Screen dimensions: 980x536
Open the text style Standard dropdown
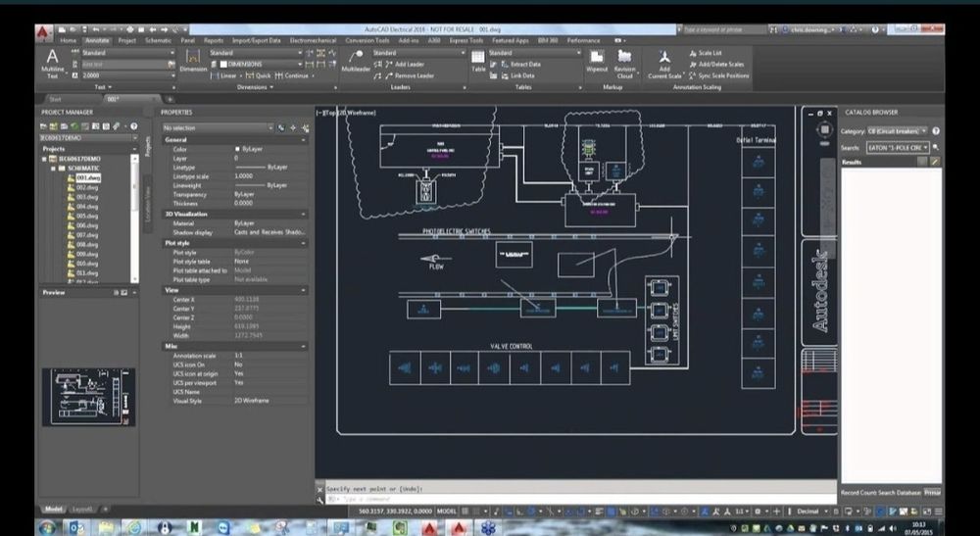128,53
